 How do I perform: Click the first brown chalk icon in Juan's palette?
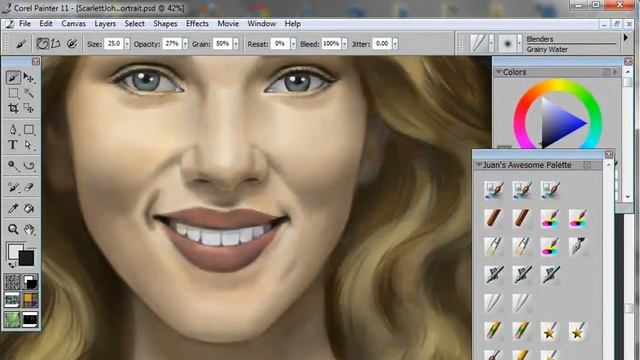pos(494,218)
